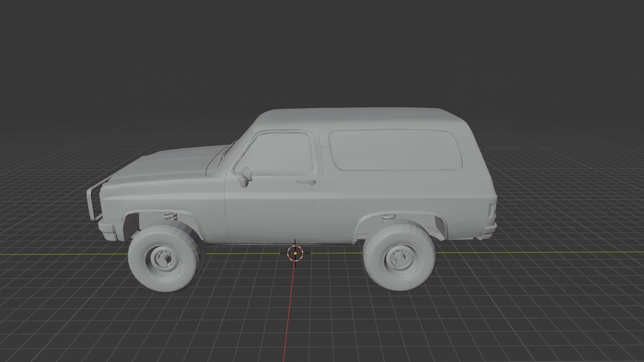Click the driver door handle

coord(306,183)
